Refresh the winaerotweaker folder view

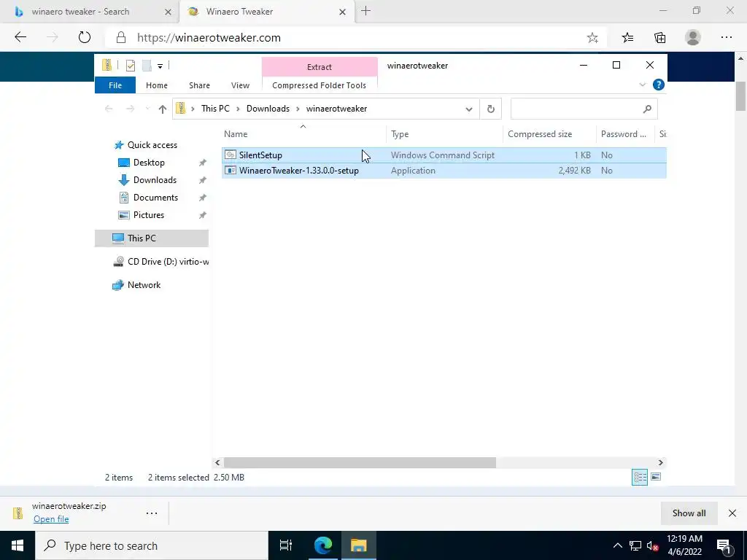click(x=491, y=109)
